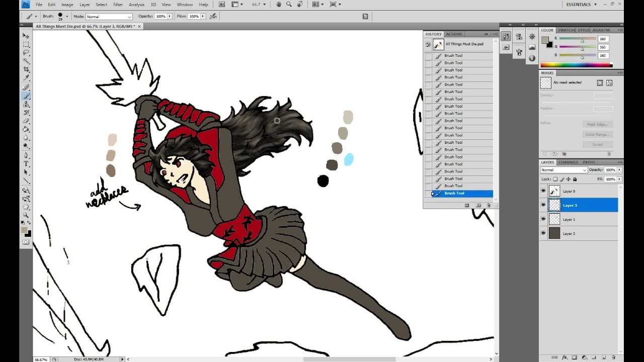644x362 pixels.
Task: Open the Brush preset picker arrow
Action: pyautogui.click(x=67, y=17)
